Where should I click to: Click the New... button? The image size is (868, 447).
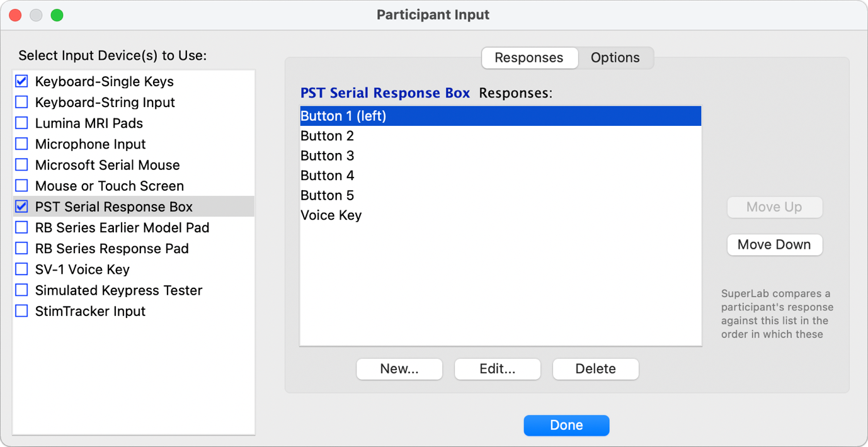coord(399,369)
